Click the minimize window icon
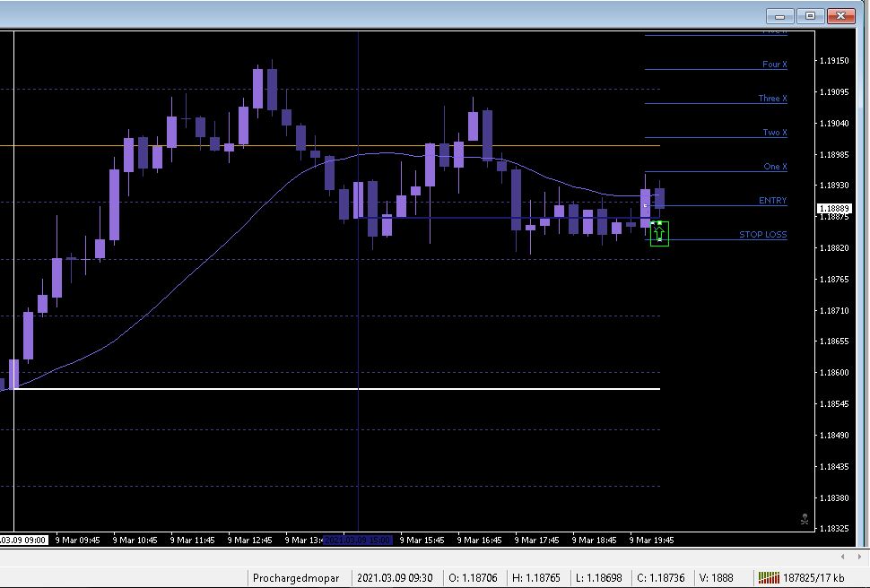This screenshot has width=870, height=588. pos(779,15)
